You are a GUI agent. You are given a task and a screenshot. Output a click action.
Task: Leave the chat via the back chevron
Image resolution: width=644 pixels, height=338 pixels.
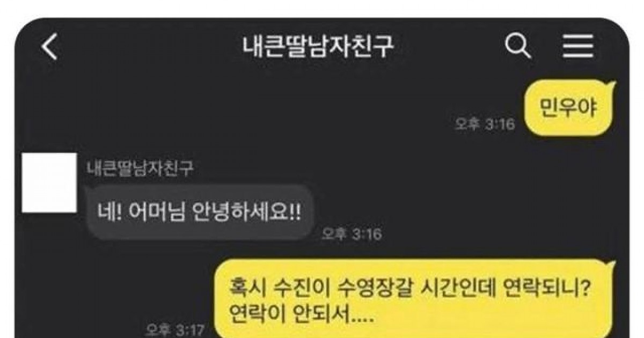click(49, 48)
